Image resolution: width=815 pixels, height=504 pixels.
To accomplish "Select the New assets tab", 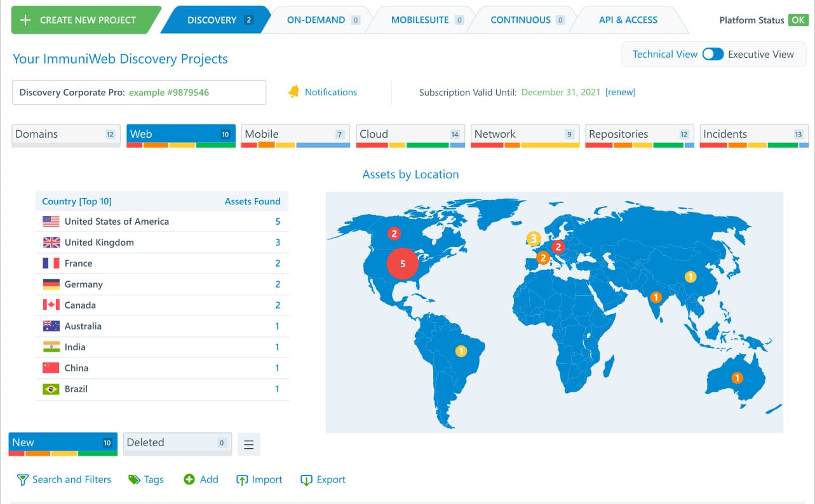I will [63, 444].
